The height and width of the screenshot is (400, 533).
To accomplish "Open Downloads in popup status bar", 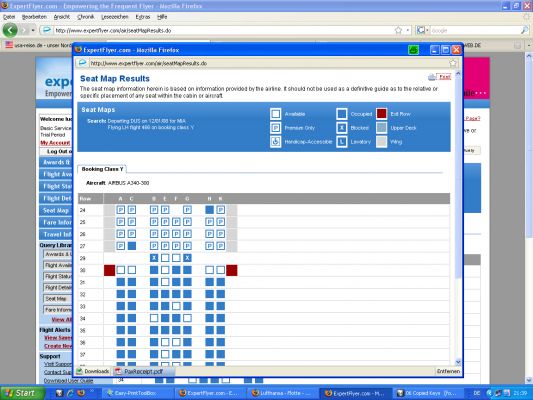I will point(92,371).
